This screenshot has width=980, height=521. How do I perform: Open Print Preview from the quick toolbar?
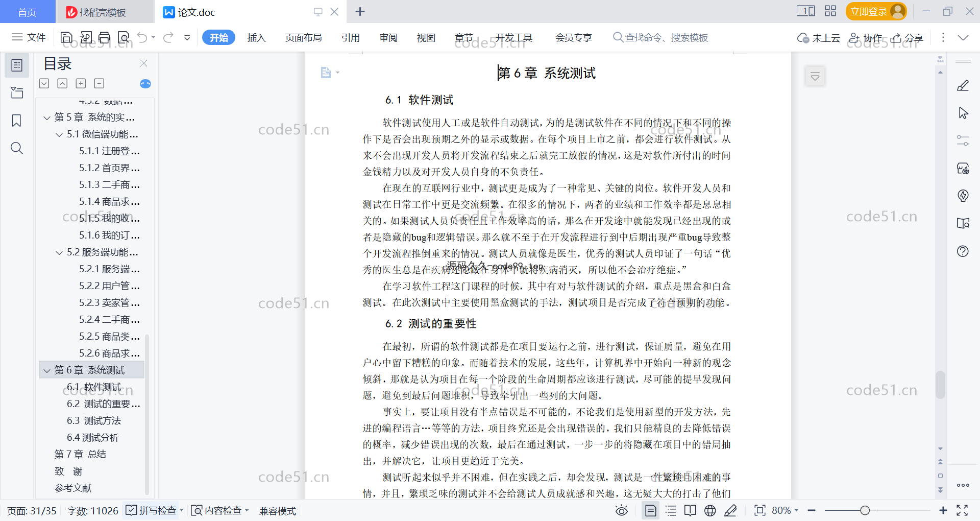(124, 37)
